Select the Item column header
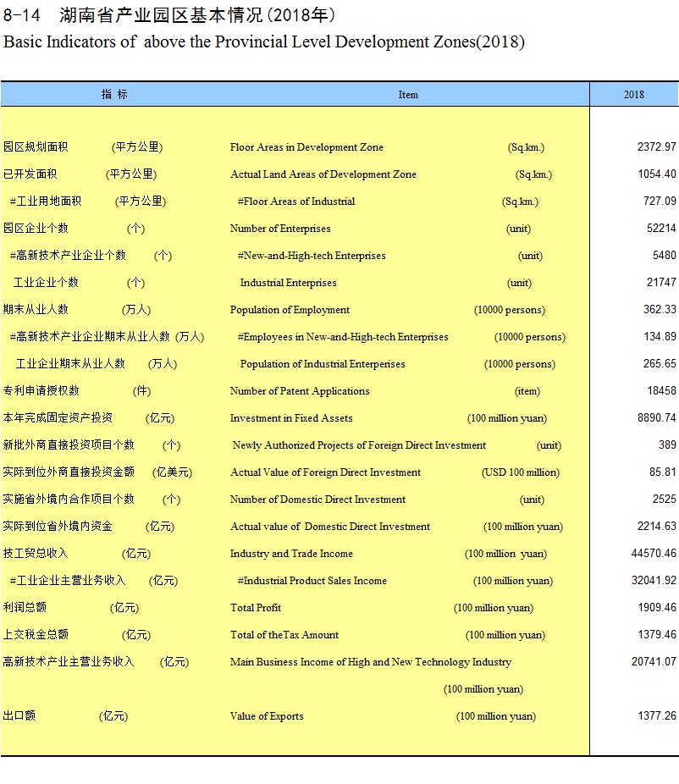679x784 pixels. coord(408,95)
